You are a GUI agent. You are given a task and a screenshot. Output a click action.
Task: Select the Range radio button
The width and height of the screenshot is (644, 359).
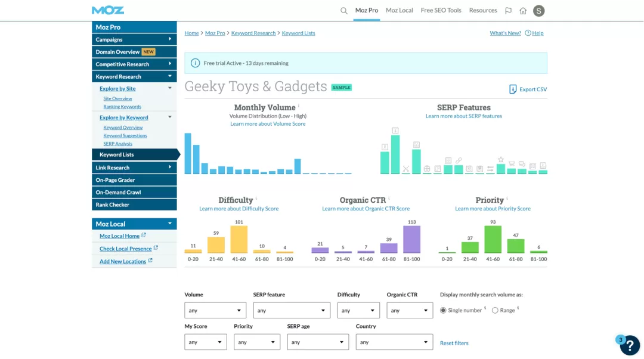coord(495,311)
